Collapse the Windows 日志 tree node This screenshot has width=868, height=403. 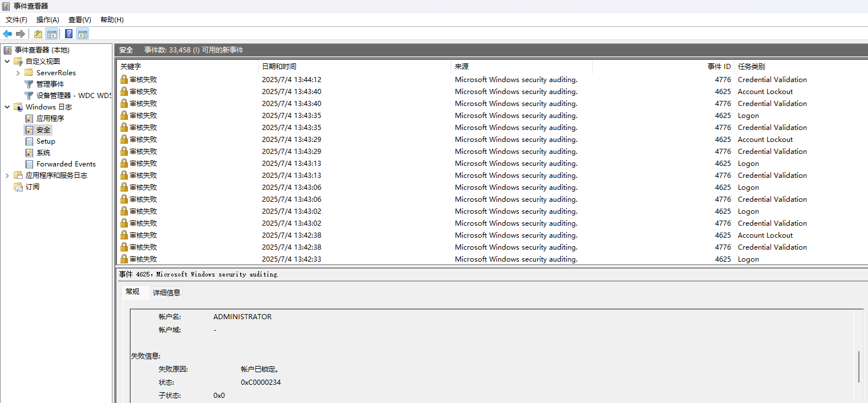tap(7, 107)
